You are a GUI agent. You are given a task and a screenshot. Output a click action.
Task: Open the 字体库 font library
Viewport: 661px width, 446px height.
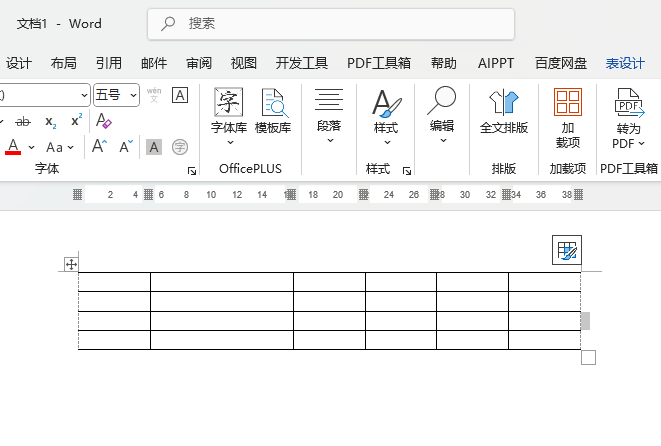coord(229,116)
